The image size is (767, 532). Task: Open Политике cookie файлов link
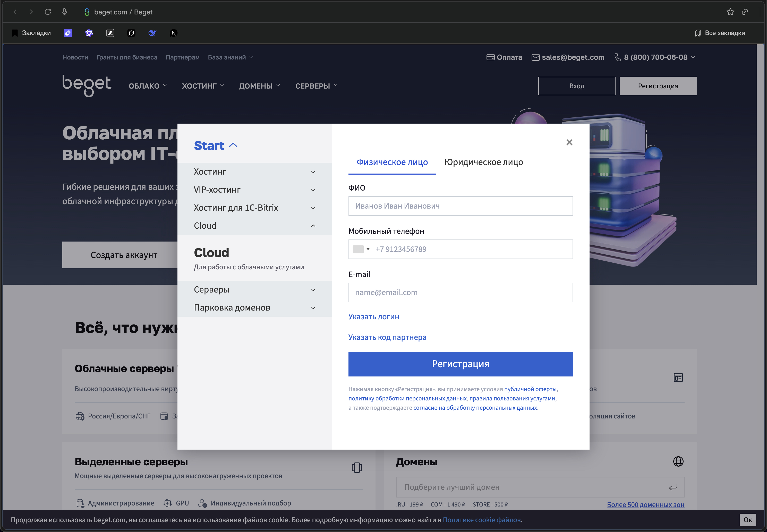[482, 520]
